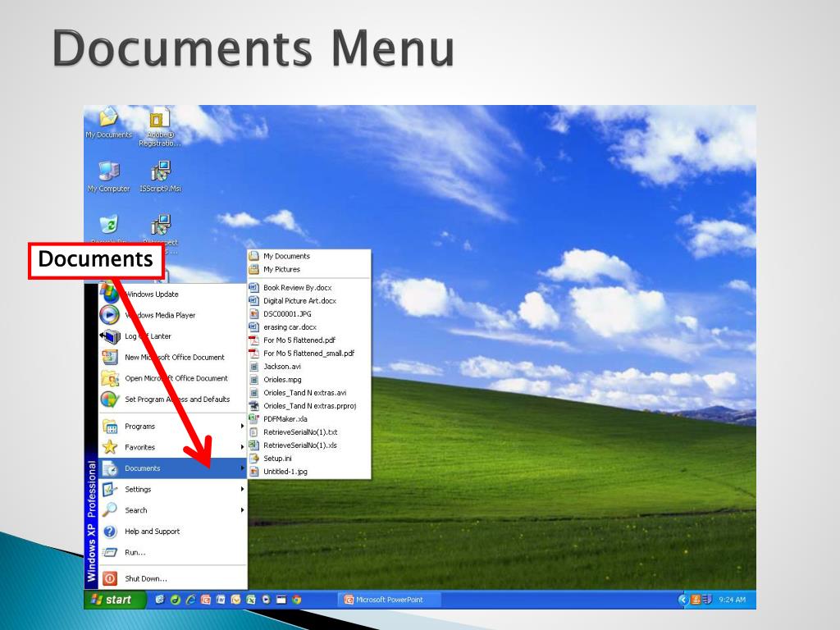Image resolution: width=840 pixels, height=630 pixels.
Task: Open For Mo 5 flattened_small.pdf
Action: (309, 353)
